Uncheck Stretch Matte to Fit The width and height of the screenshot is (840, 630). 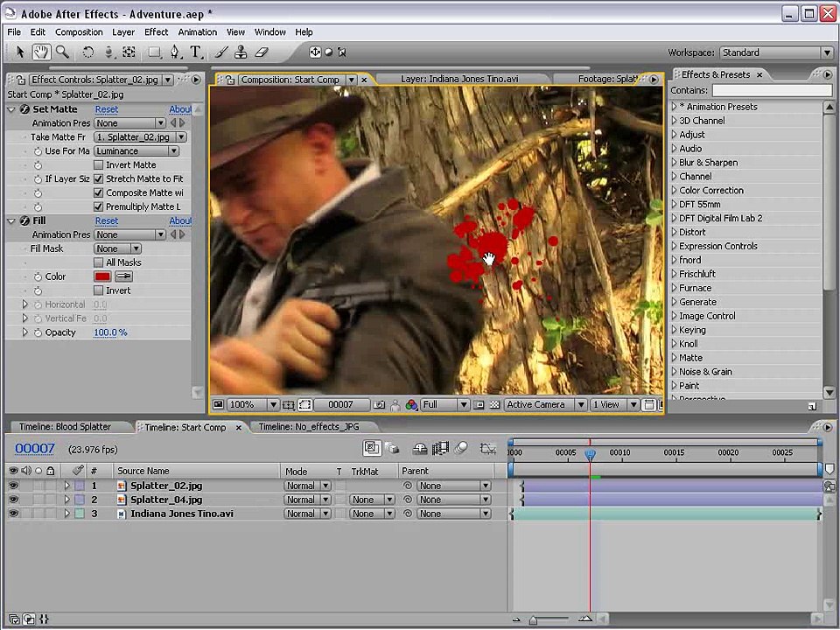[x=99, y=178]
